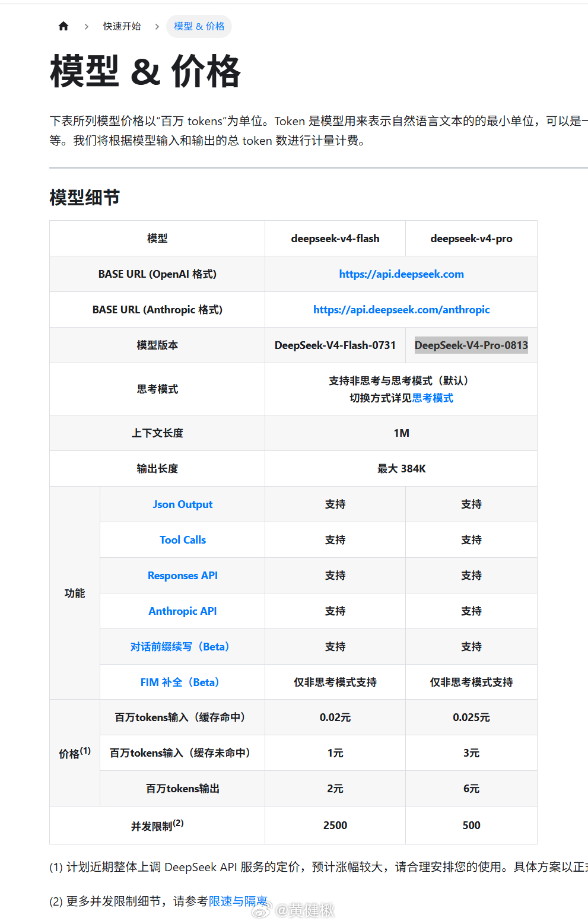Image resolution: width=588 pixels, height=924 pixels.
Task: Click the 6元 output price
Action: click(471, 789)
